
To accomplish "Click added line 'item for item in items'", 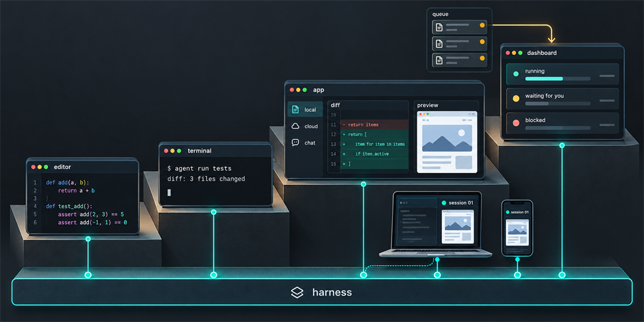I will 380,144.
